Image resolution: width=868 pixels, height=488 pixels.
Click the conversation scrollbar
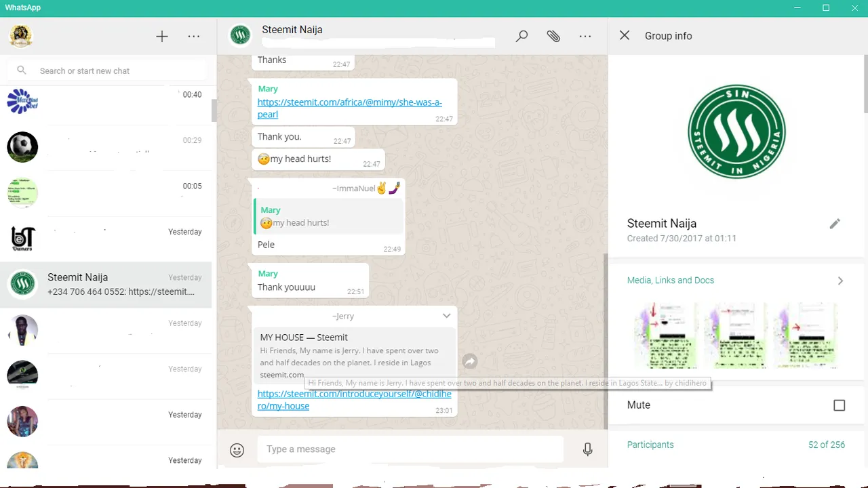pyautogui.click(x=605, y=340)
